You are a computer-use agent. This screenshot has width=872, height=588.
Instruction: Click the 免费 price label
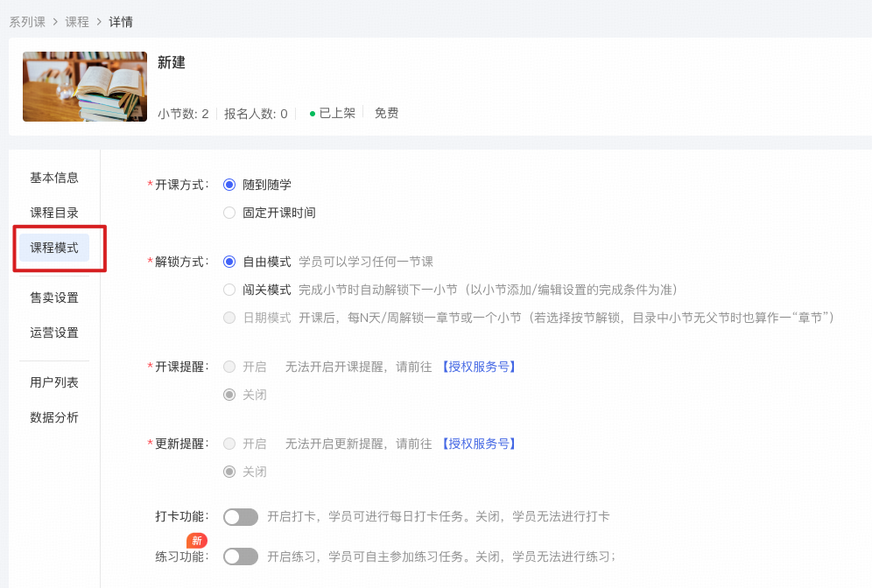pos(386,114)
